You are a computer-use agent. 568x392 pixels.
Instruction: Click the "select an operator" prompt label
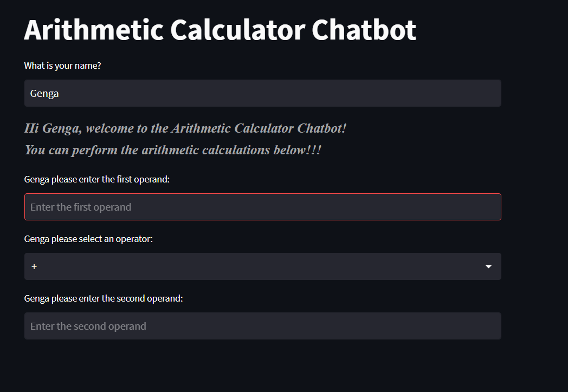(x=88, y=239)
